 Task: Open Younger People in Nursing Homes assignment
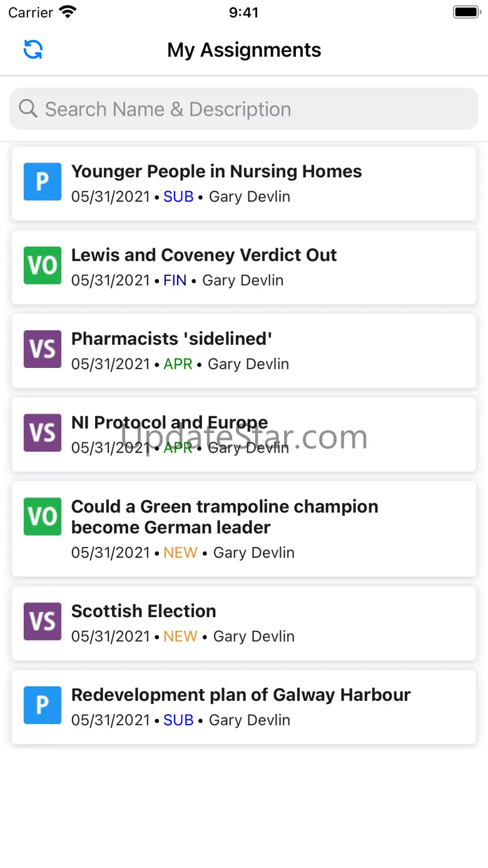click(x=216, y=171)
